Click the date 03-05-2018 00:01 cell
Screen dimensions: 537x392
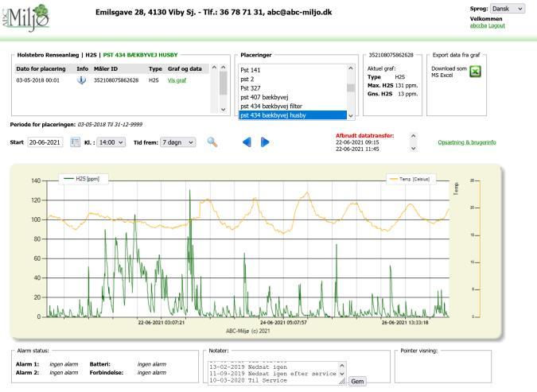tap(37, 80)
